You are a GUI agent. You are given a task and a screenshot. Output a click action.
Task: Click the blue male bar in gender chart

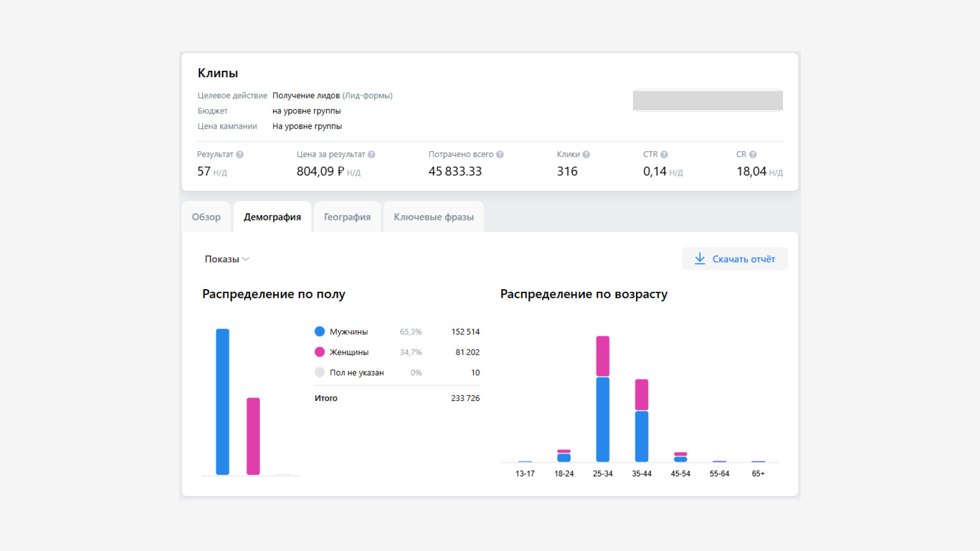(223, 402)
